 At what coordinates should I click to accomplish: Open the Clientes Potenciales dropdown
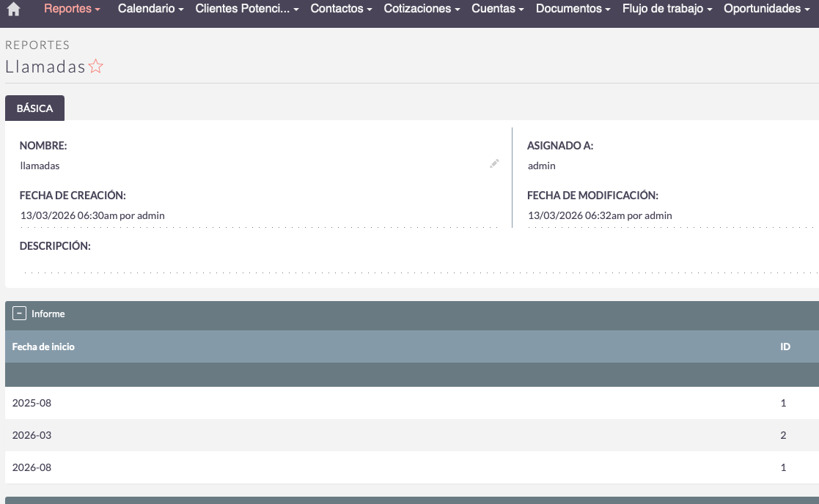tap(247, 9)
